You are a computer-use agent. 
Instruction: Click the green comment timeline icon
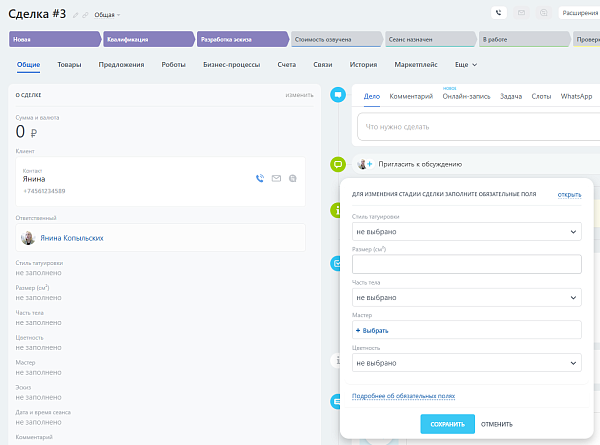[338, 164]
